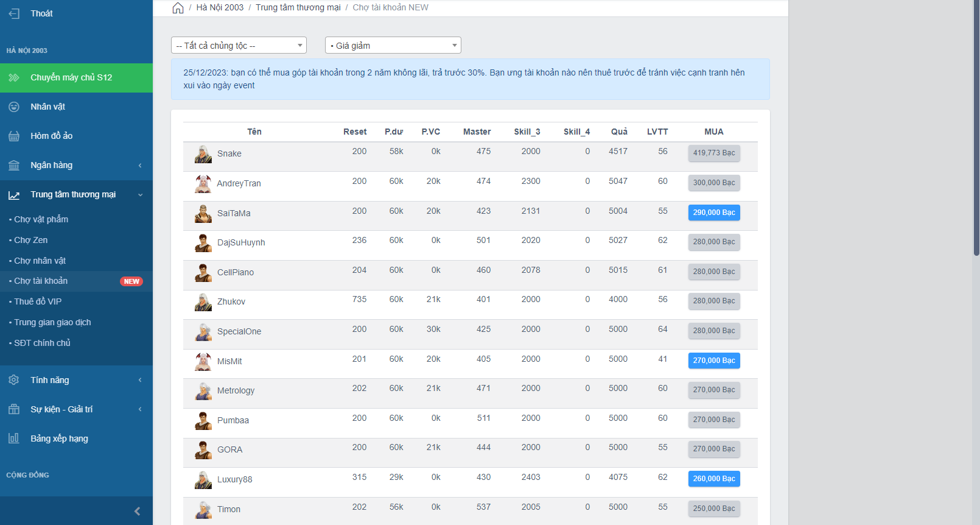Viewport: 980px width, 525px height.
Task: Open the Tất cả chủng tộc dropdown
Action: click(x=239, y=46)
